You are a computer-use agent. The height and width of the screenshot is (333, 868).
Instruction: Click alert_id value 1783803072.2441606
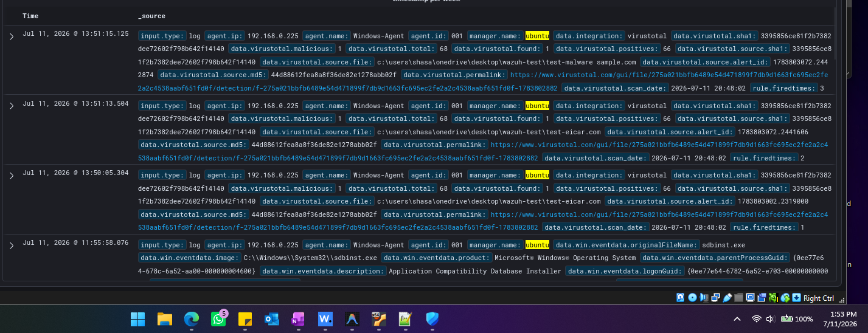[773, 132]
